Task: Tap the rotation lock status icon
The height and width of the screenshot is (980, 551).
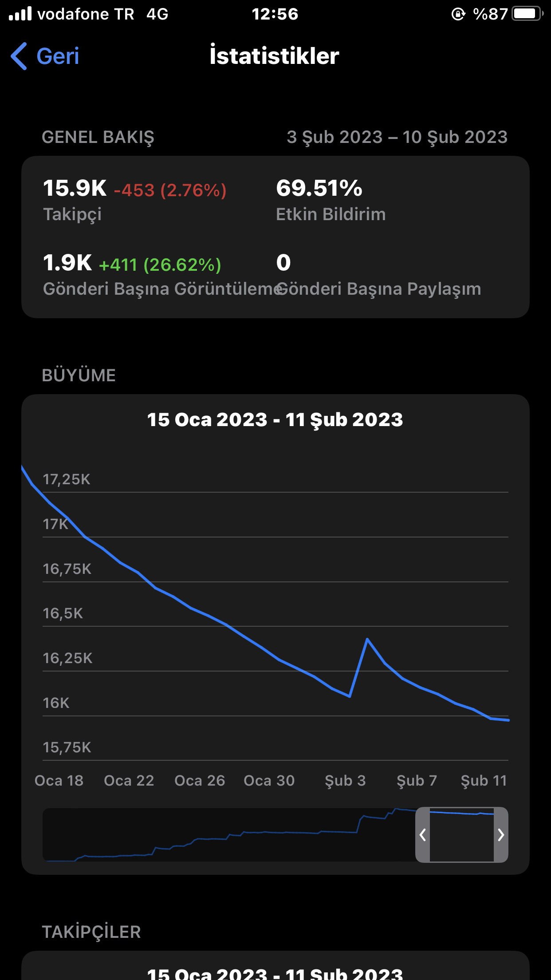Action: [458, 14]
